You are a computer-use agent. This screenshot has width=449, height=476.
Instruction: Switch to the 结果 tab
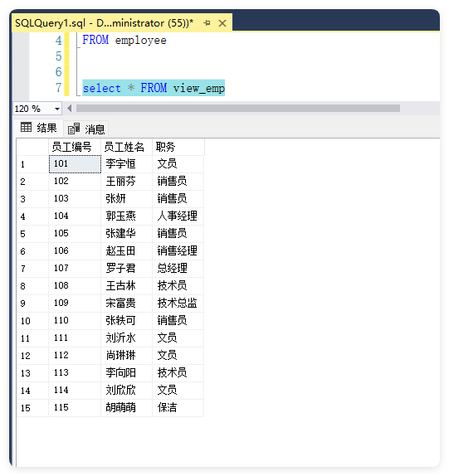[x=39, y=128]
